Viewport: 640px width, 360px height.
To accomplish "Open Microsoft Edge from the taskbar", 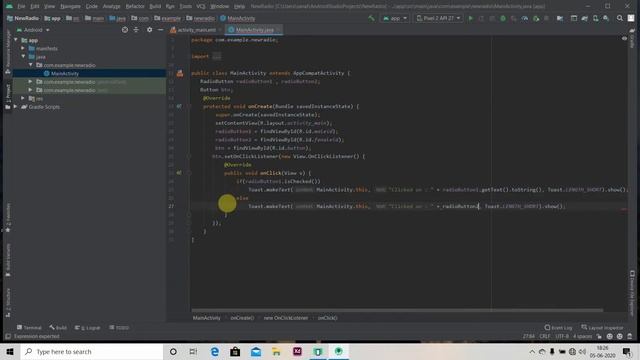I will point(214,351).
